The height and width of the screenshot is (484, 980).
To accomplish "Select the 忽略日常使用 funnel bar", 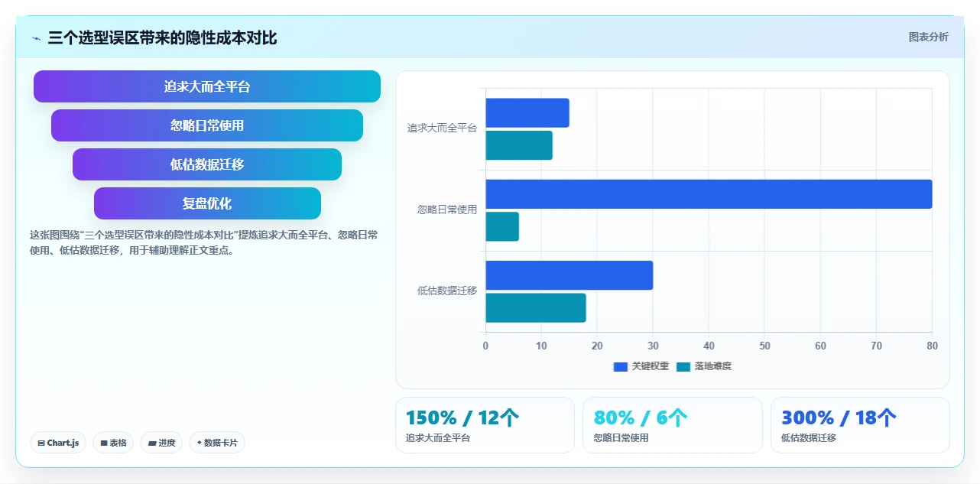I will coord(207,125).
